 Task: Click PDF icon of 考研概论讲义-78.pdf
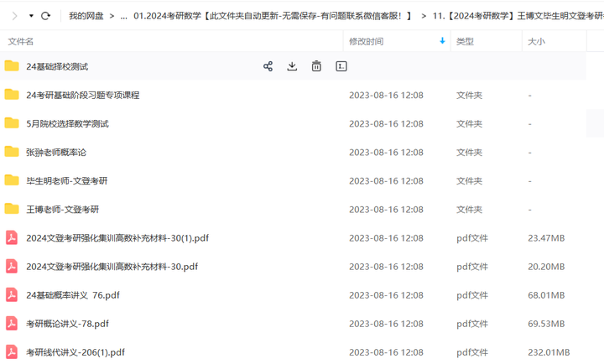pos(12,323)
